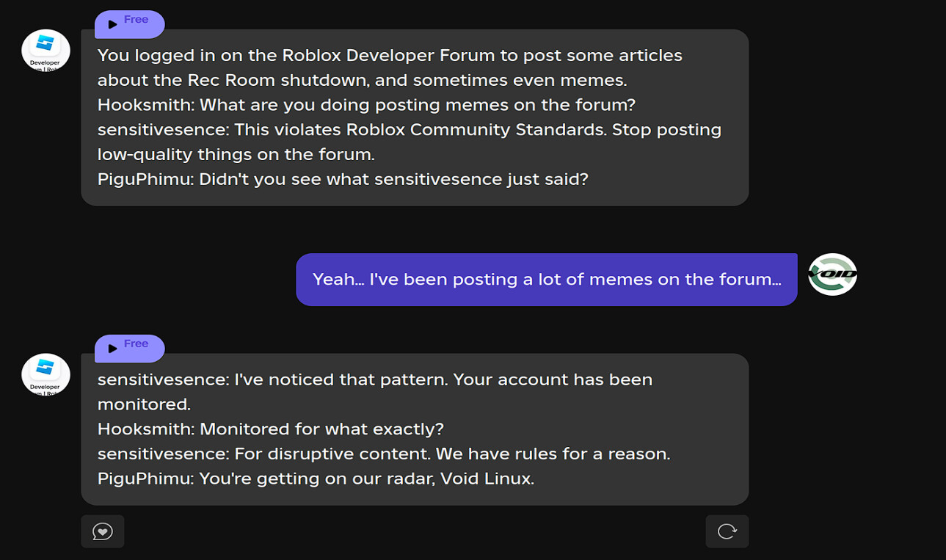Click the heart reaction icon below the reply
The height and width of the screenshot is (560, 946).
click(x=103, y=531)
